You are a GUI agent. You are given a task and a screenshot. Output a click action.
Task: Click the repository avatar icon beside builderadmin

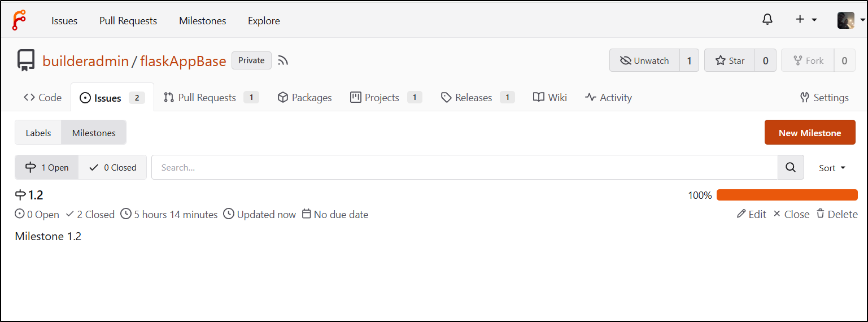[x=25, y=60]
